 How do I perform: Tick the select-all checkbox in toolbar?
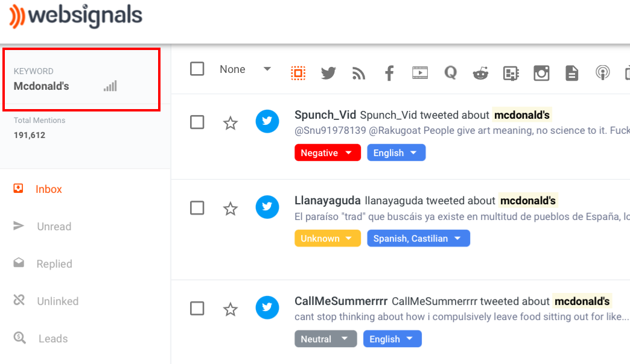[x=197, y=69]
